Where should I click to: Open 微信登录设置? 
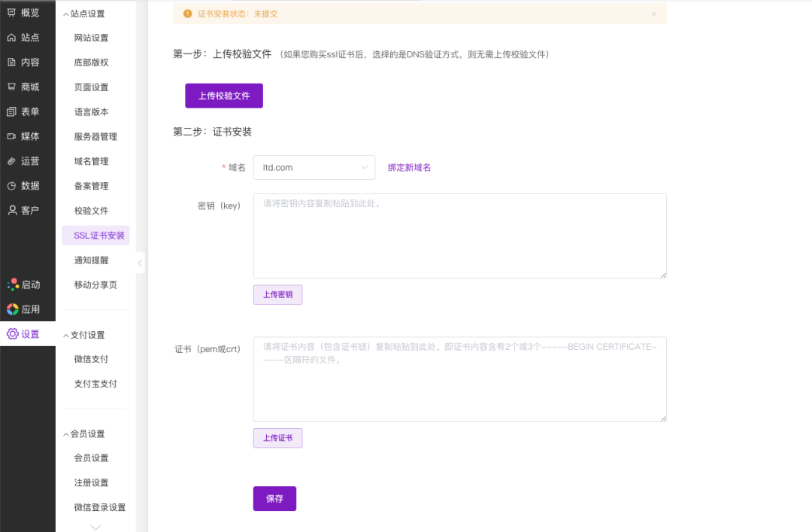tap(99, 507)
